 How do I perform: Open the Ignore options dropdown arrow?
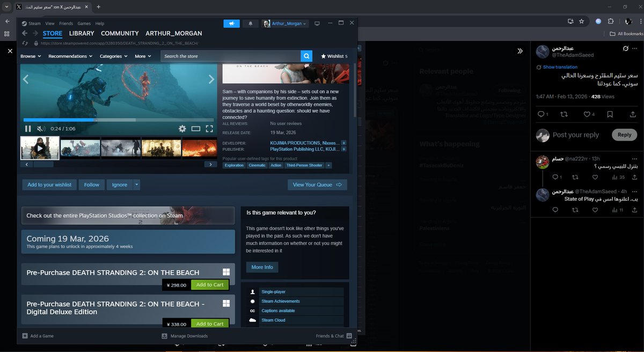[137, 185]
